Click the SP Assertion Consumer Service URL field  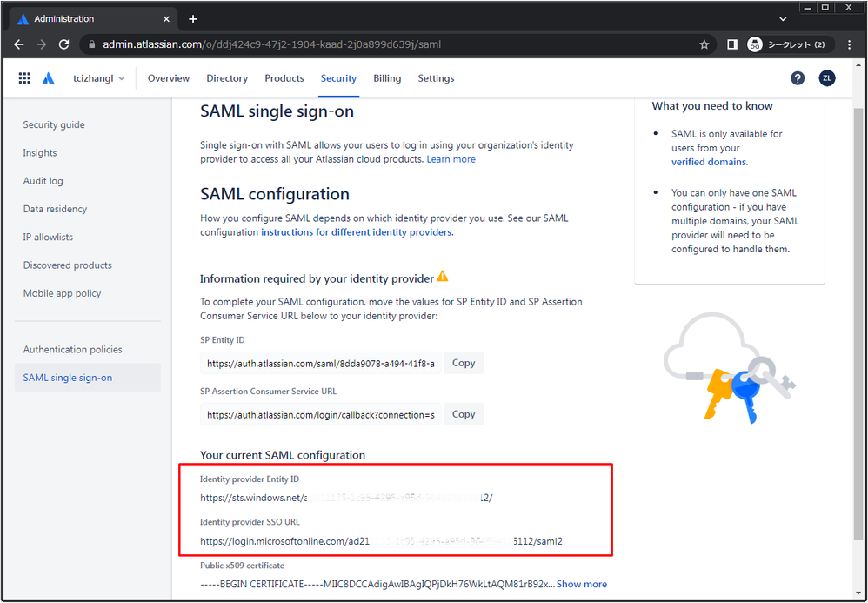321,415
